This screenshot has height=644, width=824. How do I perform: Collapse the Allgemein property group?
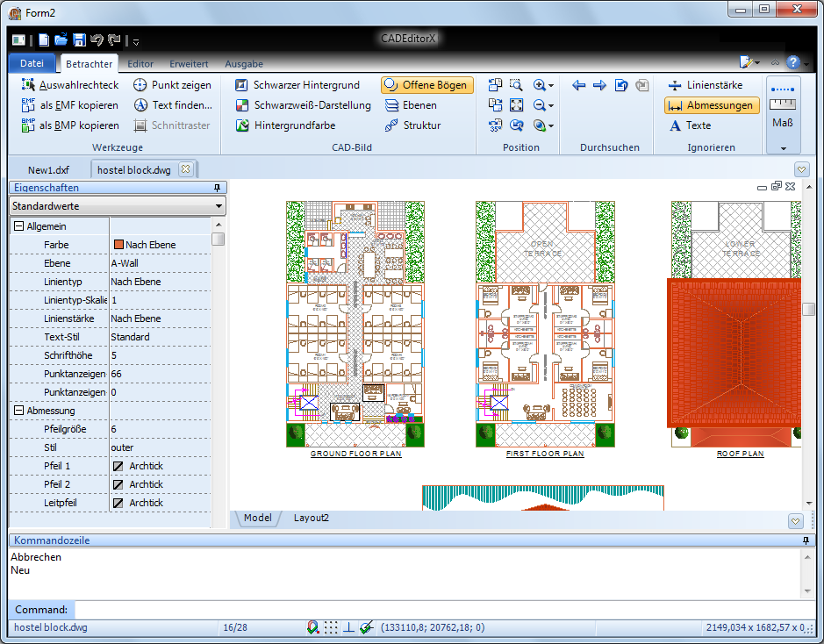[x=18, y=226]
